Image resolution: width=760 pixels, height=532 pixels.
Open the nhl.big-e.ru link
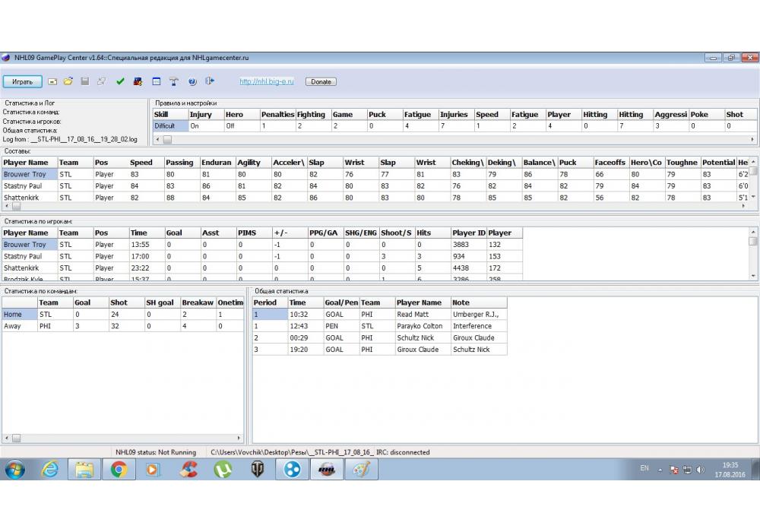267,81
